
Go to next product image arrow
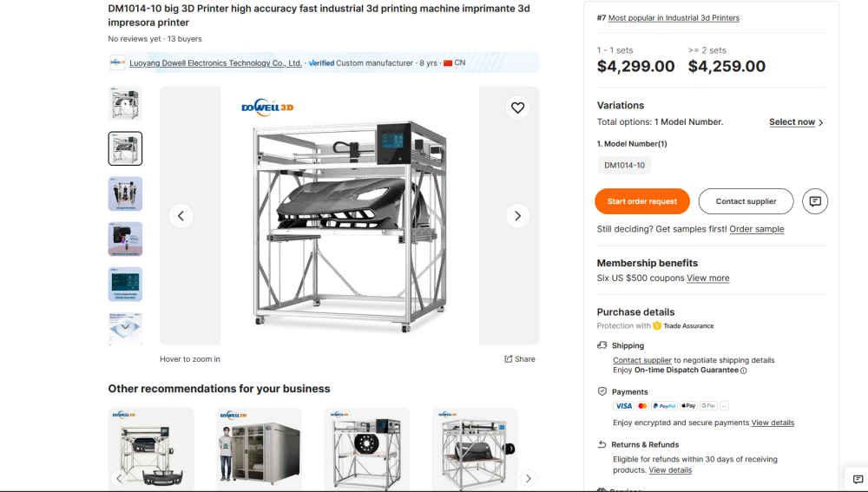517,216
